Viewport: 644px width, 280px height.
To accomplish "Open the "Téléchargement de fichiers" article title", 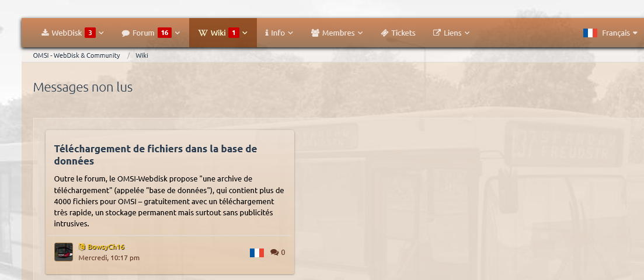I will coord(155,155).
